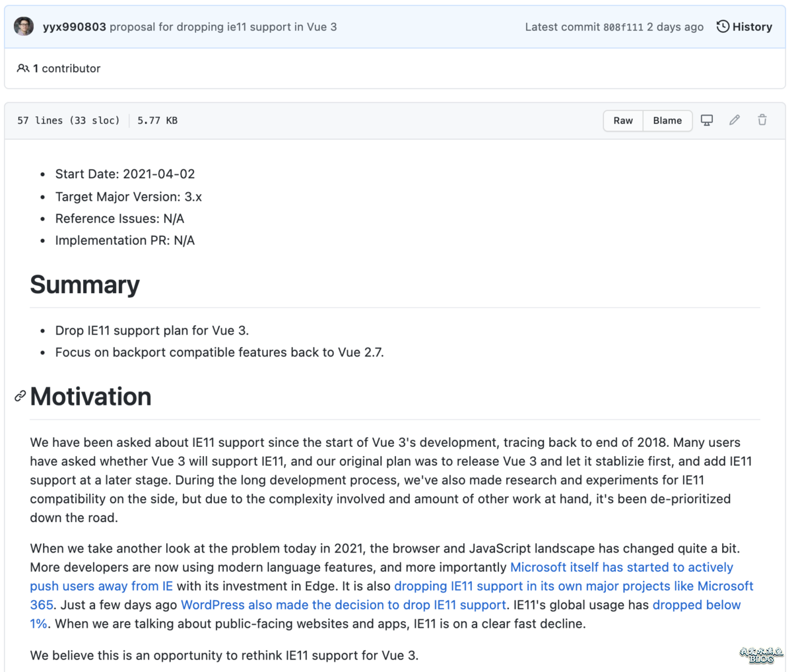
Task: Open the Blame view
Action: coord(667,121)
